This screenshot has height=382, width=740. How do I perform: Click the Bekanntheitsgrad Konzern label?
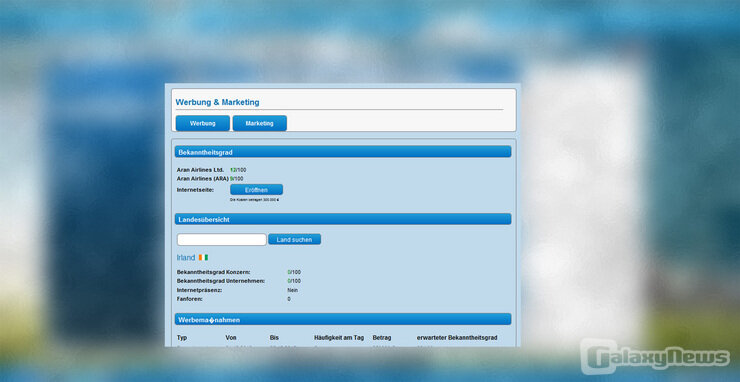click(x=213, y=272)
